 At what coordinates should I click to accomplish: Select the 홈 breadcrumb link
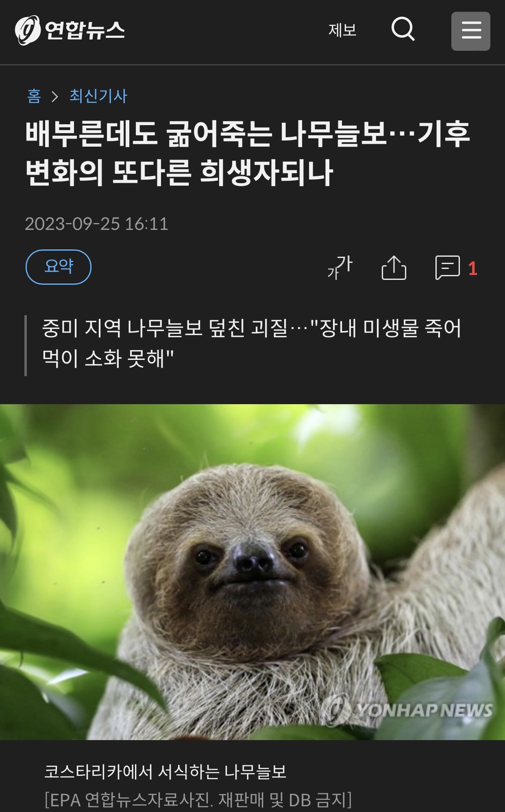coord(34,96)
